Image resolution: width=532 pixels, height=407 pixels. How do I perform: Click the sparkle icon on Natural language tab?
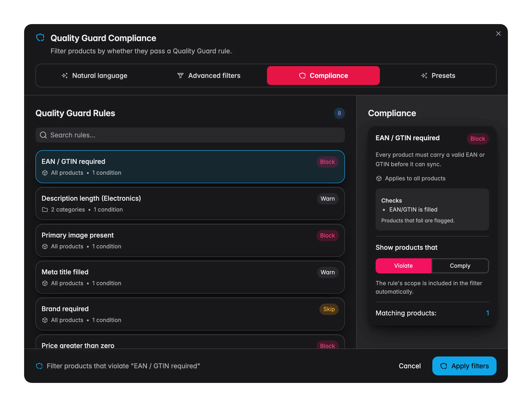pos(64,76)
